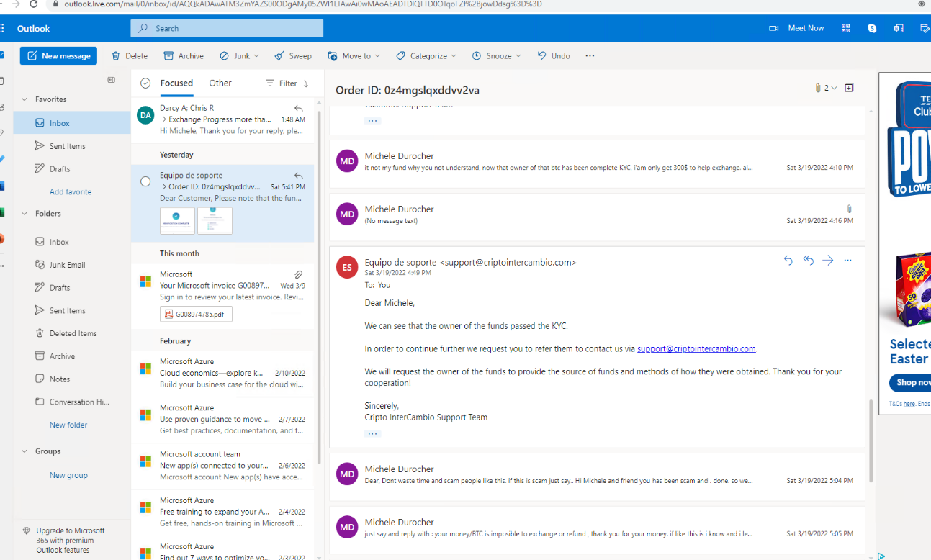Click the search magnifier icon

143,28
